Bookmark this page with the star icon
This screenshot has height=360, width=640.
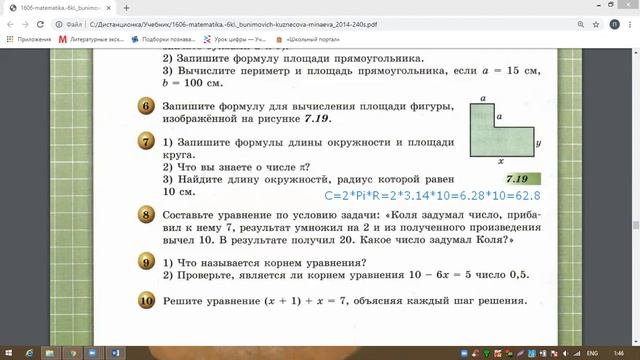(596, 24)
